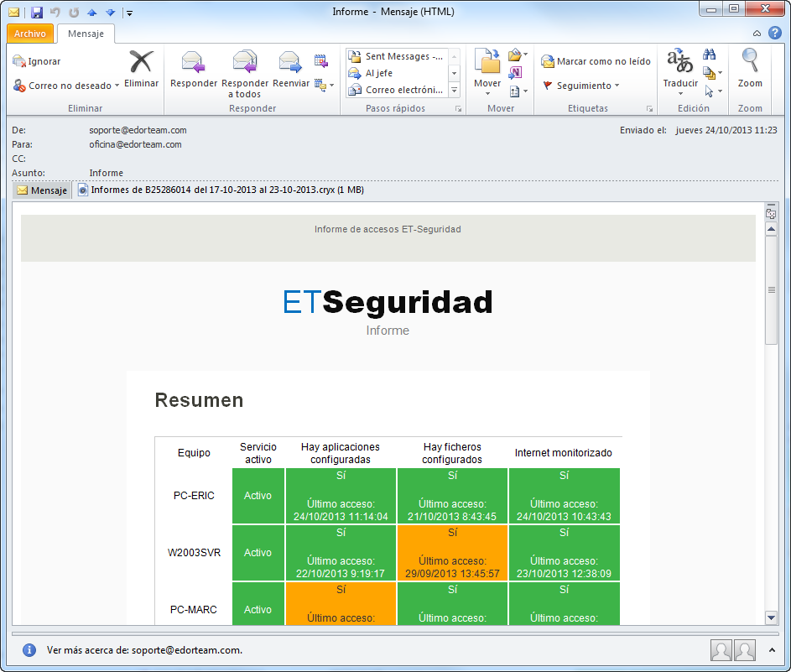Switch to the Mensaje ribbon tab
Viewport: 791px width, 672px height.
86,34
